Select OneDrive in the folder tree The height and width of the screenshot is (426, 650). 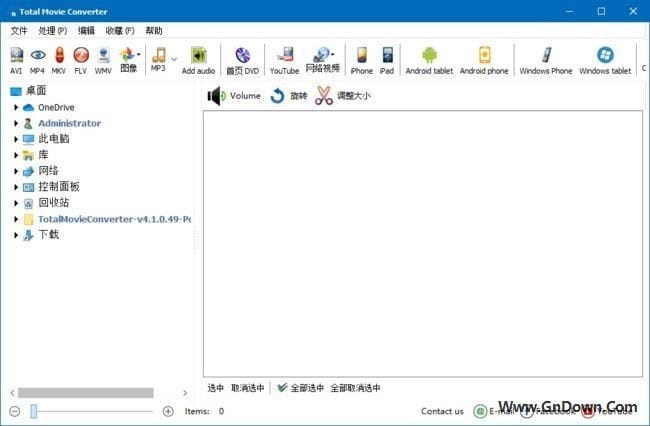pyautogui.click(x=49, y=107)
